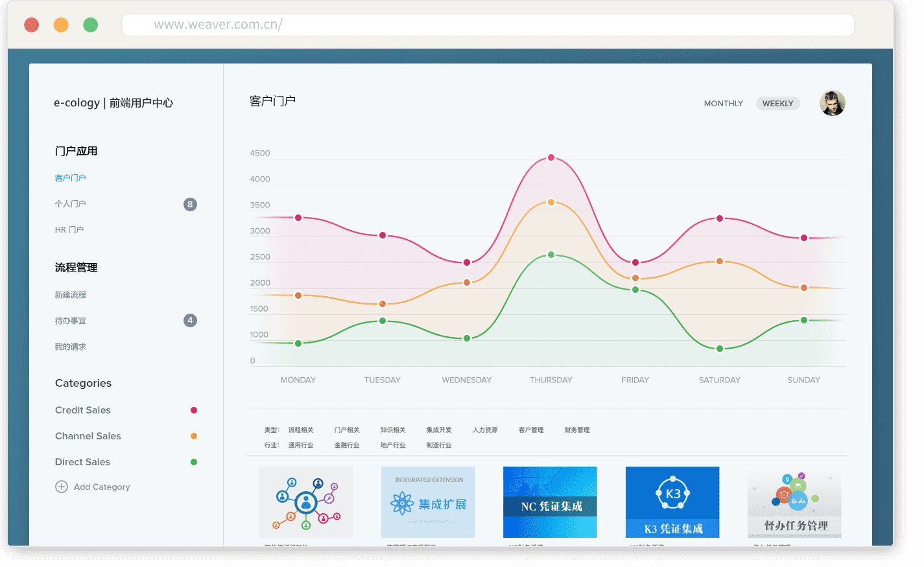Click the browser address bar
924x567 pixels.
(x=488, y=25)
